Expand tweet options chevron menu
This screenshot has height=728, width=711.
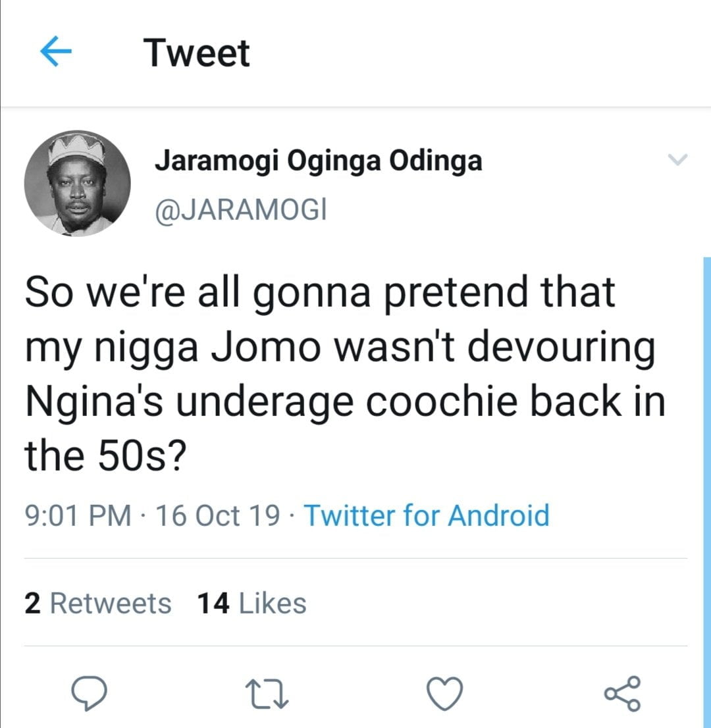677,160
